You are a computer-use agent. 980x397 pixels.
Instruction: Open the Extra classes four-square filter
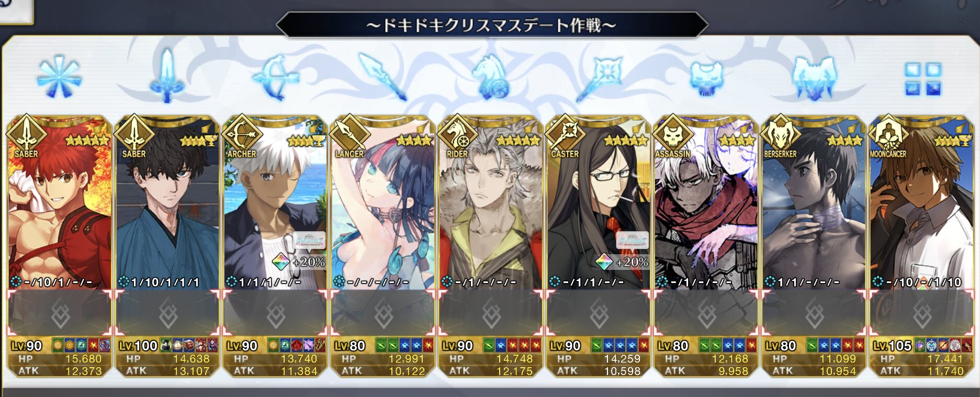[x=923, y=79]
